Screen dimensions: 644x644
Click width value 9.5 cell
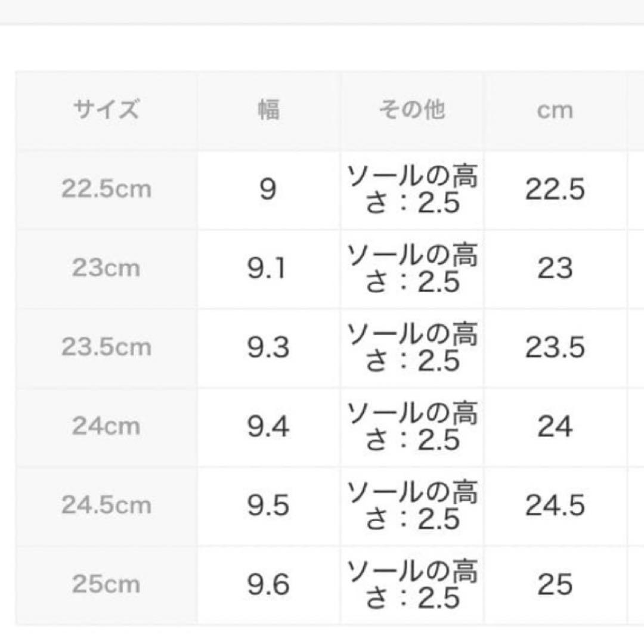[268, 506]
